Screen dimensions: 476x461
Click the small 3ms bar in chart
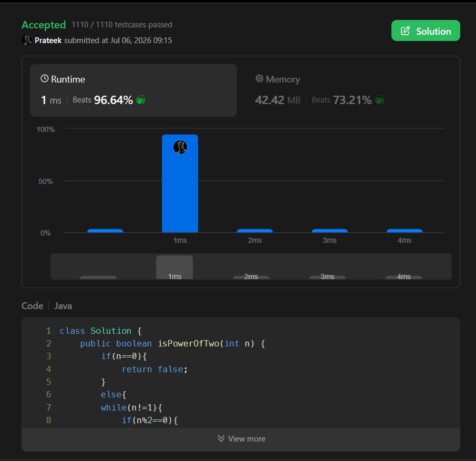click(329, 231)
